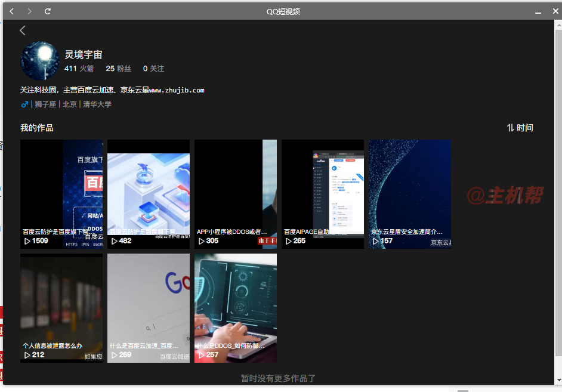Click play icon beside 212 count

(x=27, y=355)
